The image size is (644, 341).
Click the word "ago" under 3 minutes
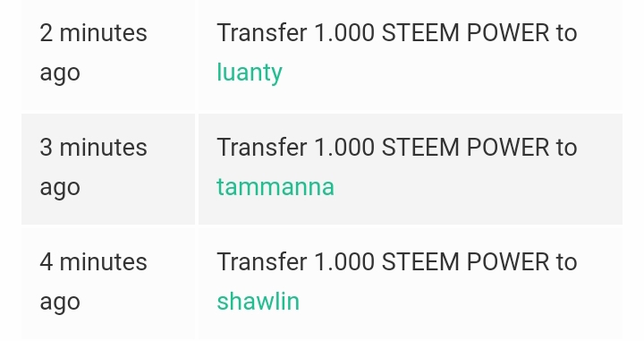point(60,188)
